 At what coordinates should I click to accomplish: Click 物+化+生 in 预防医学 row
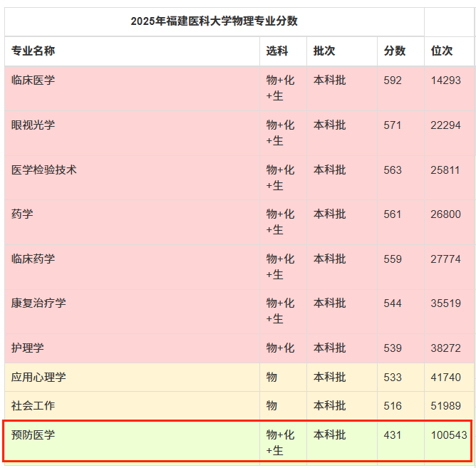pyautogui.click(x=280, y=443)
